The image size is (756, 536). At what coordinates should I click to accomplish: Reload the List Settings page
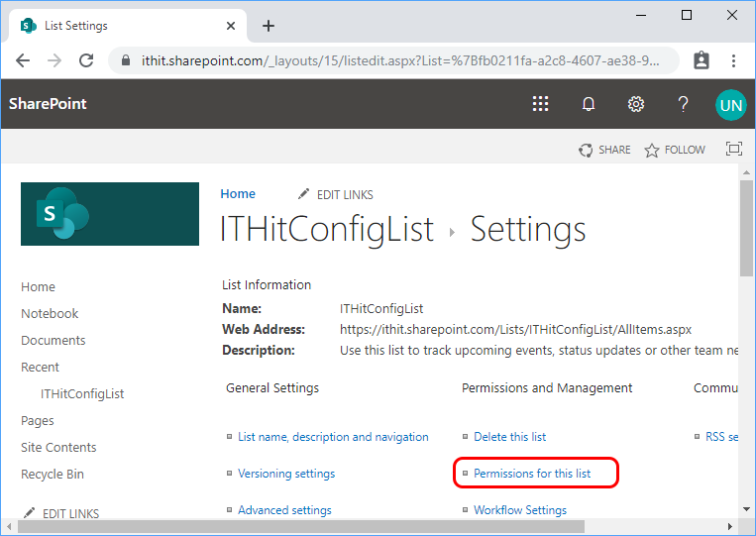pyautogui.click(x=86, y=60)
